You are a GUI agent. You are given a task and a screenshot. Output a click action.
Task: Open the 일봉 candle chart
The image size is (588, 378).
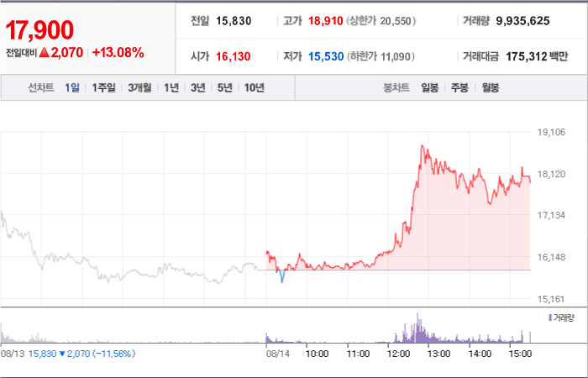[430, 88]
